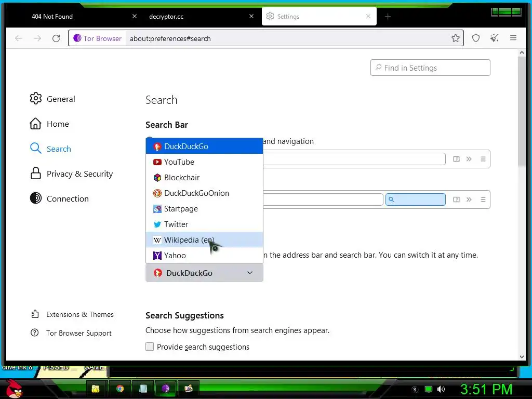Bookmark this page with the star icon
This screenshot has width=532, height=399.
[455, 38]
